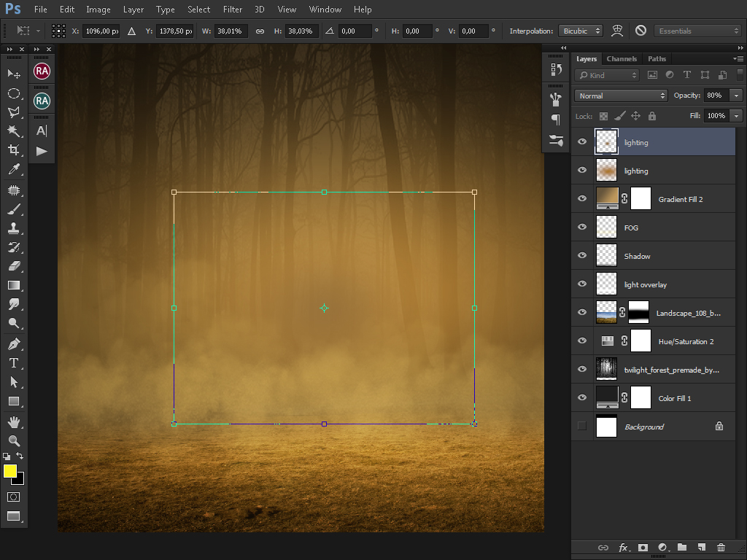
Task: Hide the FOG layer
Action: (582, 227)
